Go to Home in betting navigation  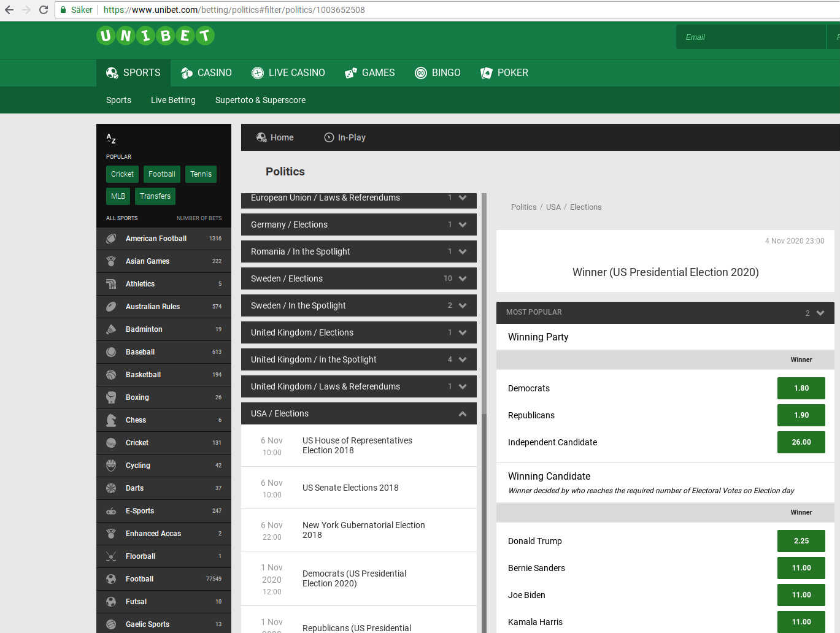(x=275, y=137)
